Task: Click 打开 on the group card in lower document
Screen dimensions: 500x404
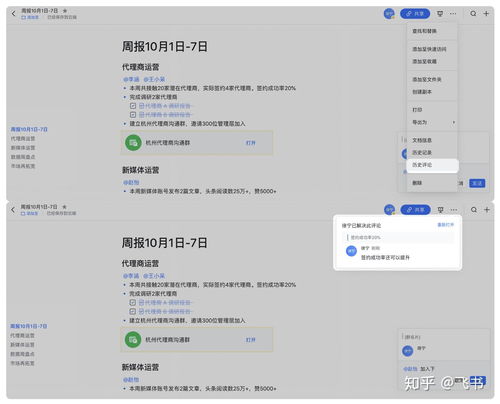Action: (251, 340)
